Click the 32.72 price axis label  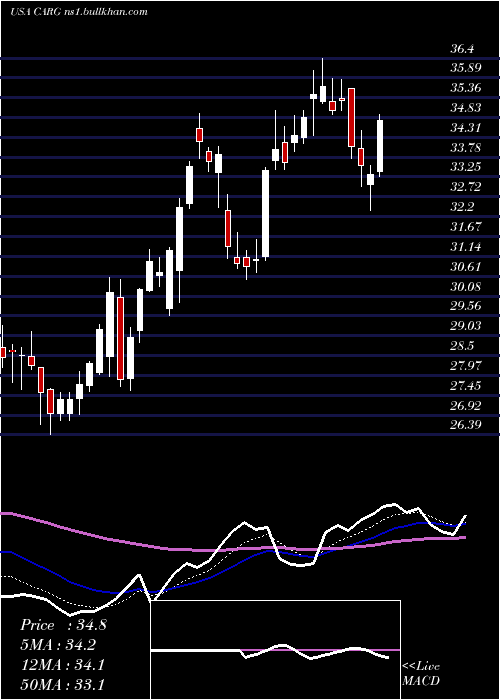465,187
